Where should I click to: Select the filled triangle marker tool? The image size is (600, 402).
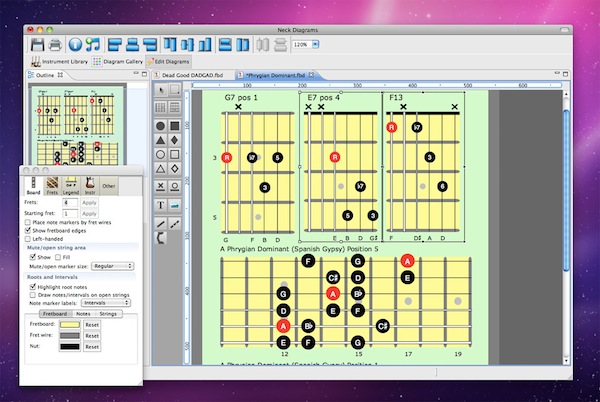161,140
